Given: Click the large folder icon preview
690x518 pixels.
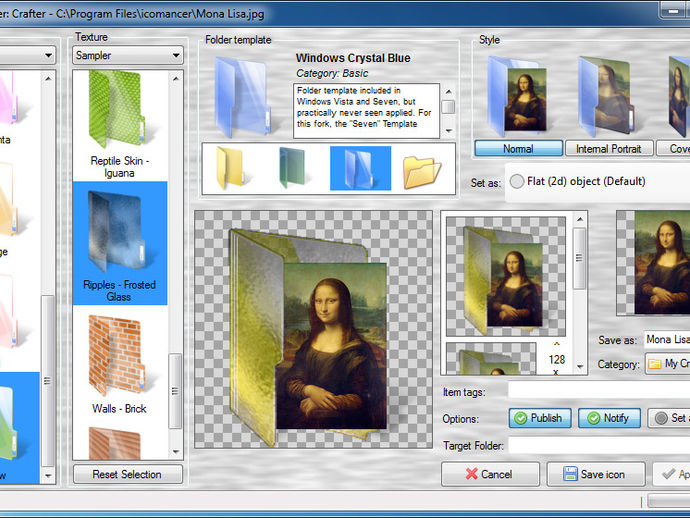Looking at the screenshot, I should pos(313,329).
